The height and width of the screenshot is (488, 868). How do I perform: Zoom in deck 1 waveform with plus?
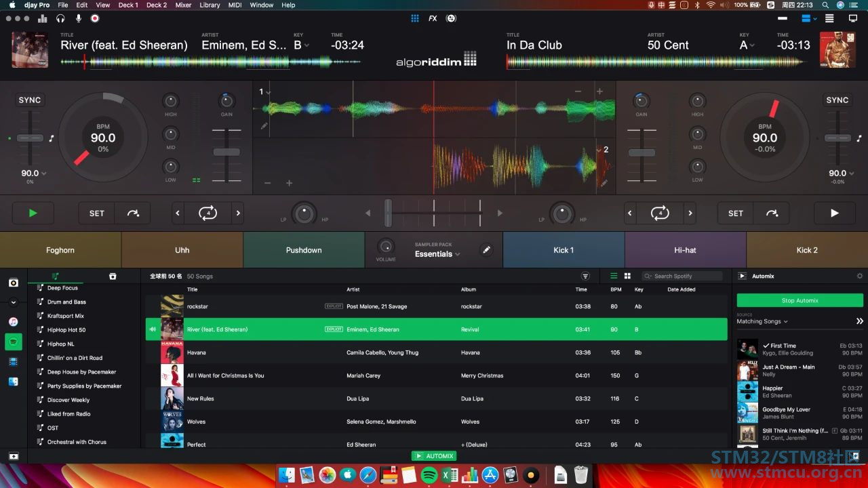click(599, 91)
